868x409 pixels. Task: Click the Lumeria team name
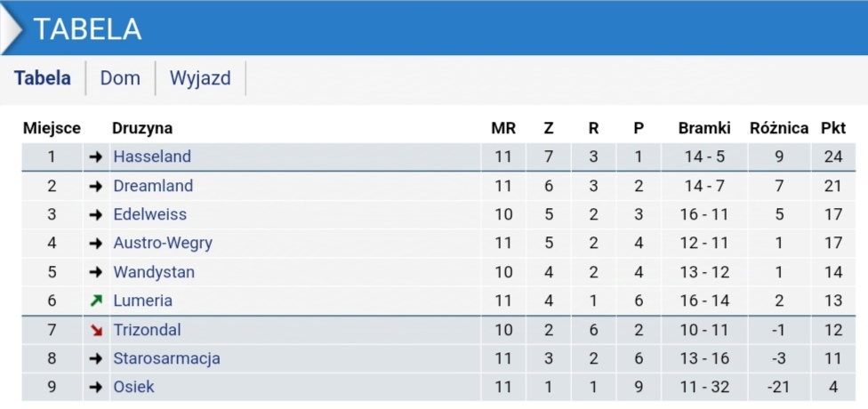pyautogui.click(x=142, y=301)
